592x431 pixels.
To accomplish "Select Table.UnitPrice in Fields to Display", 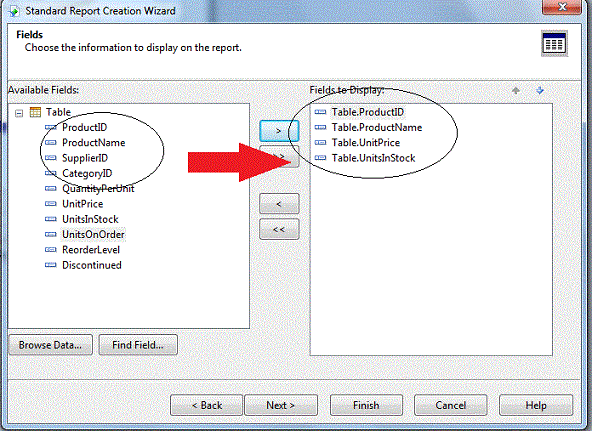I will pos(365,143).
